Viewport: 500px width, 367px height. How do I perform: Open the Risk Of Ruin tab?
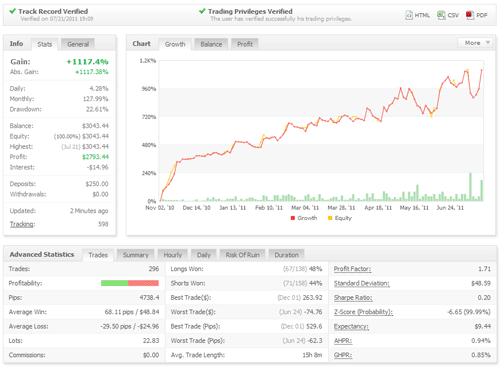coord(242,255)
